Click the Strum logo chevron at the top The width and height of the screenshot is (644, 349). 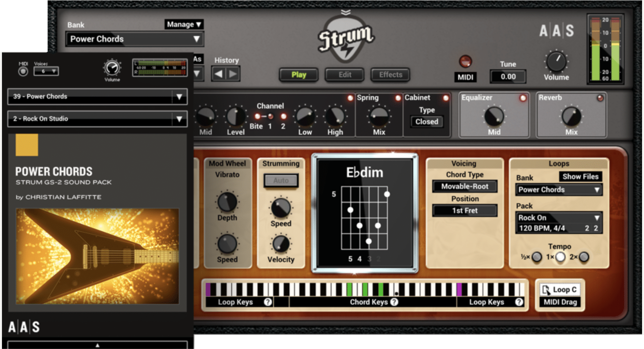(x=346, y=12)
